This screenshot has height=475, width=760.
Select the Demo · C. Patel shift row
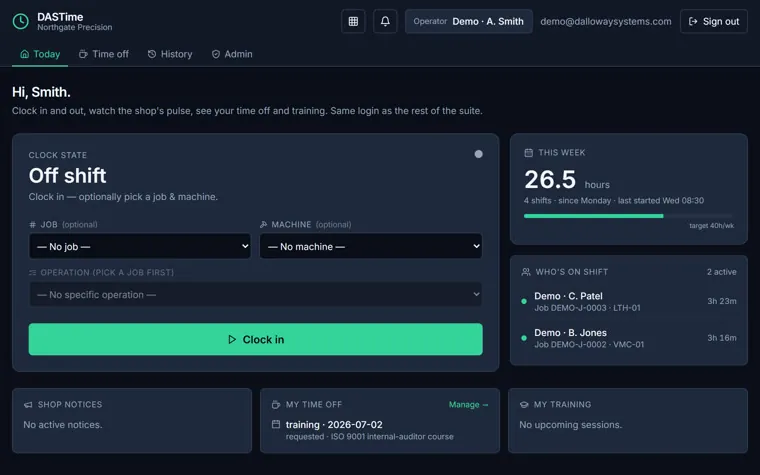(629, 301)
